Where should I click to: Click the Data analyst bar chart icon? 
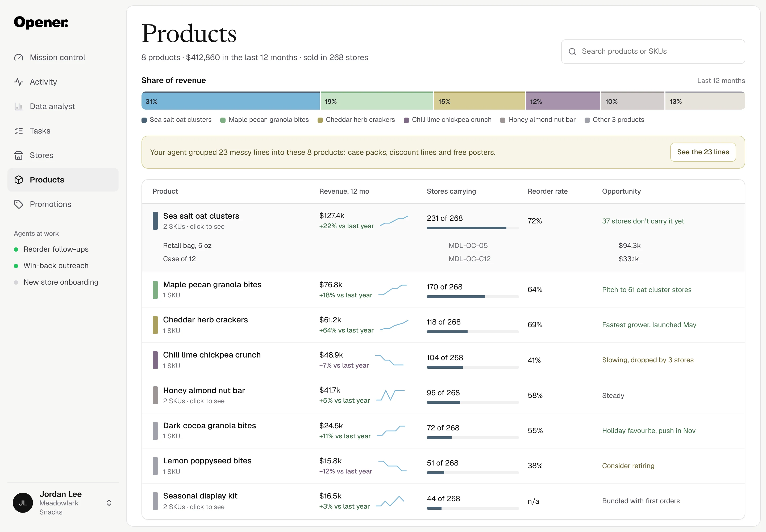[19, 106]
